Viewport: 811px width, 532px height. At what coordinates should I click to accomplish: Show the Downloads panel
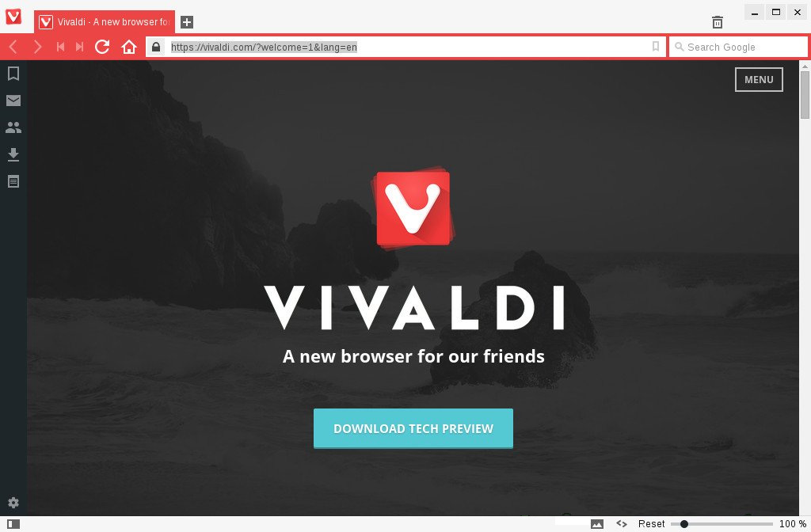[x=13, y=154]
